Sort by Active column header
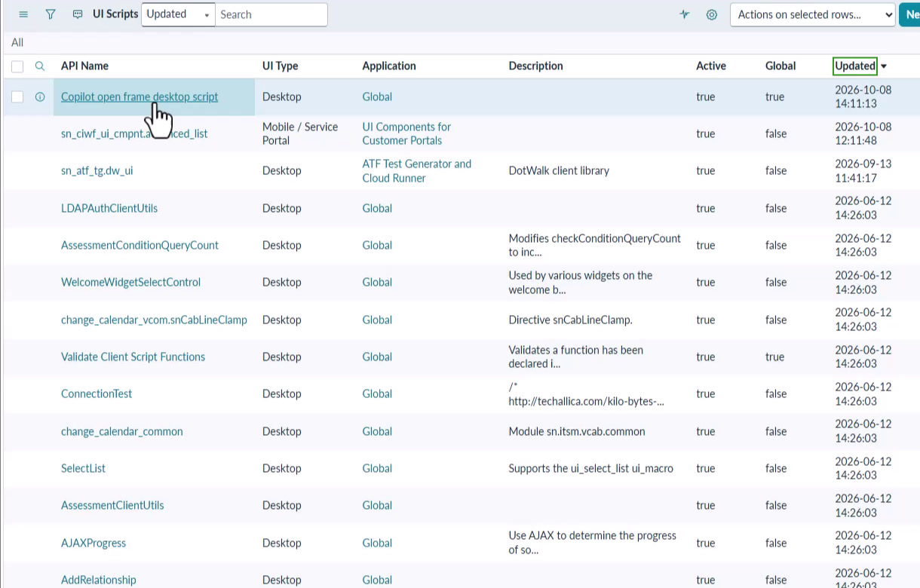The height and width of the screenshot is (588, 920). pos(710,66)
